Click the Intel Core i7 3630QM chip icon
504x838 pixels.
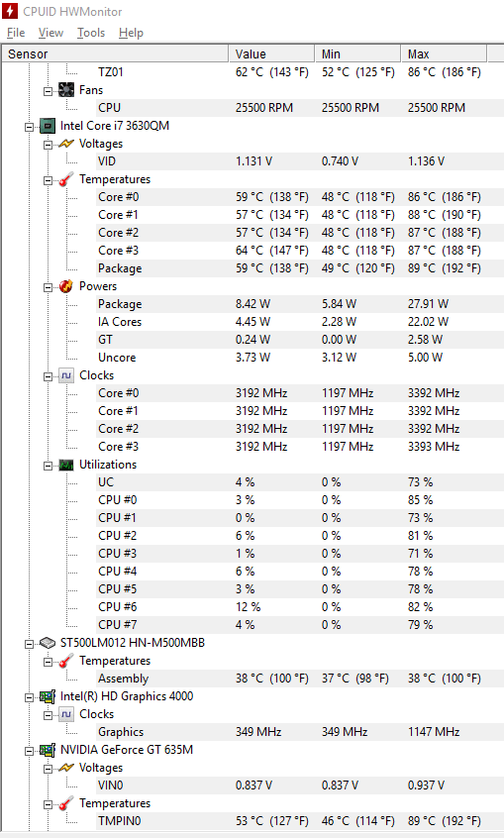[48, 126]
